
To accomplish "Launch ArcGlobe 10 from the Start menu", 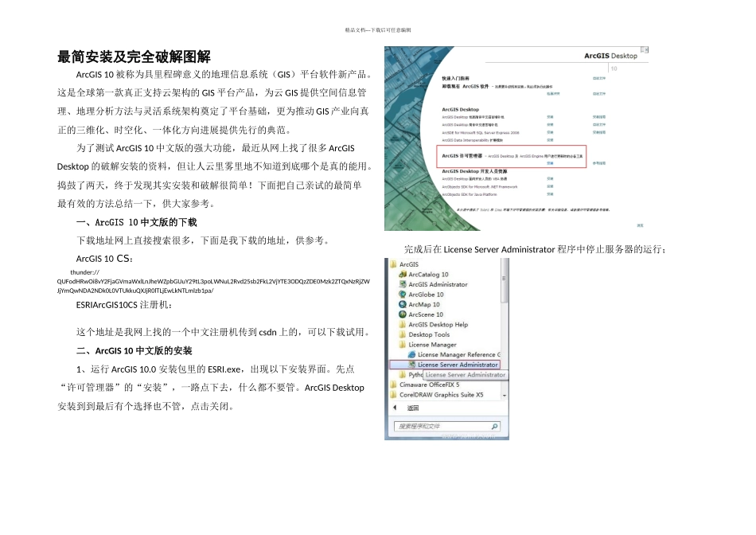I will 422,295.
